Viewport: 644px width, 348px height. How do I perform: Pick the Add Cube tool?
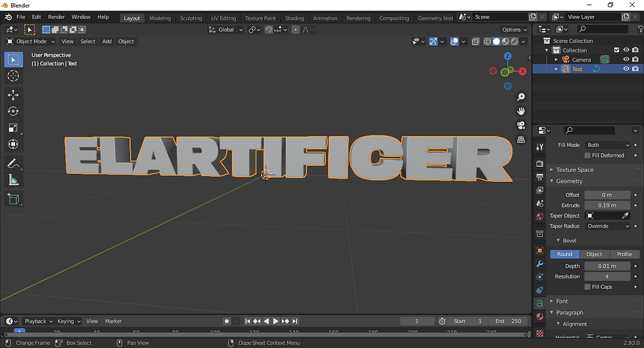[x=13, y=199]
